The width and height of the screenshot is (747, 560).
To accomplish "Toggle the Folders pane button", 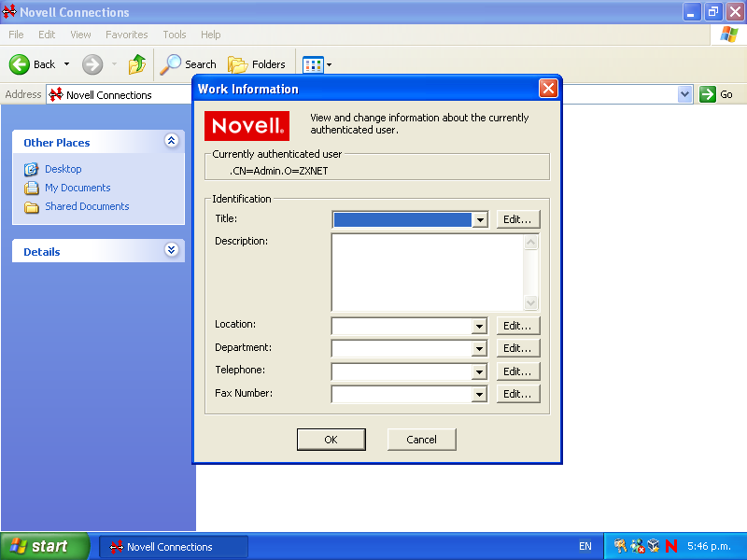I will click(256, 64).
